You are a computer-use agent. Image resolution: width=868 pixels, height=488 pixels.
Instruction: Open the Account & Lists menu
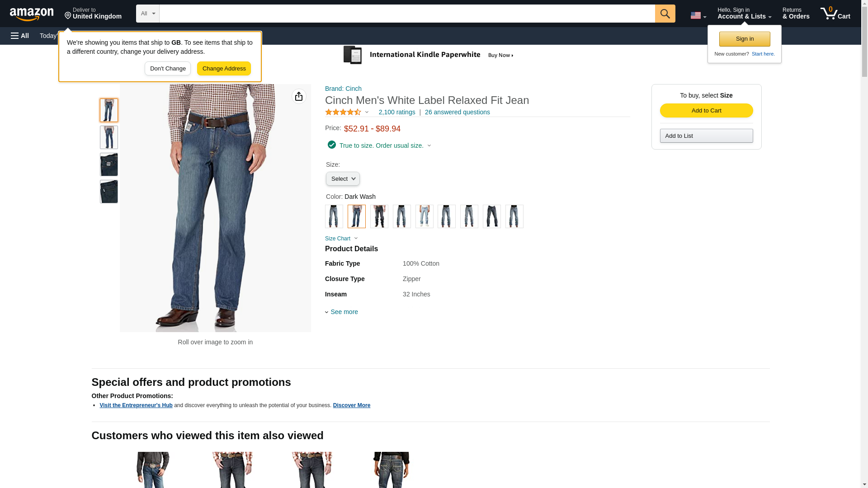point(744,14)
